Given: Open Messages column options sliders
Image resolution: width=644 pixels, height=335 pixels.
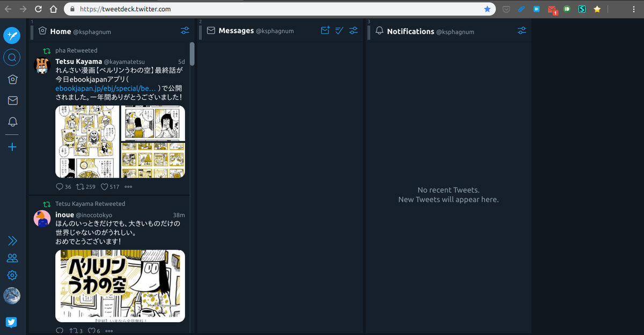Looking at the screenshot, I should [354, 31].
